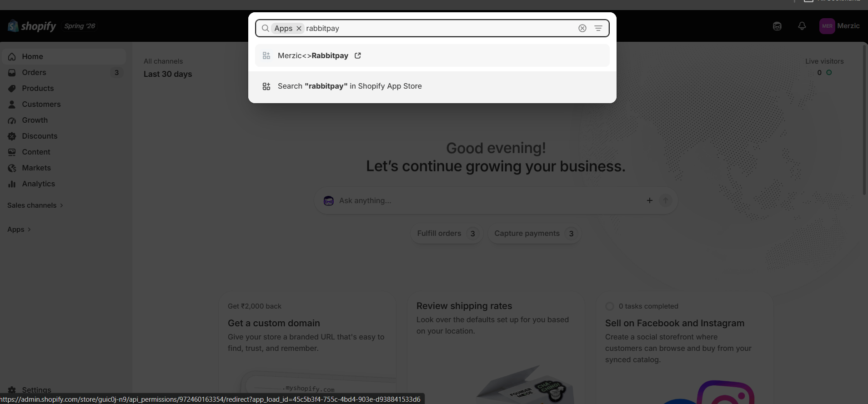Click the plus icon in Ask anything
868x404 pixels.
[649, 200]
